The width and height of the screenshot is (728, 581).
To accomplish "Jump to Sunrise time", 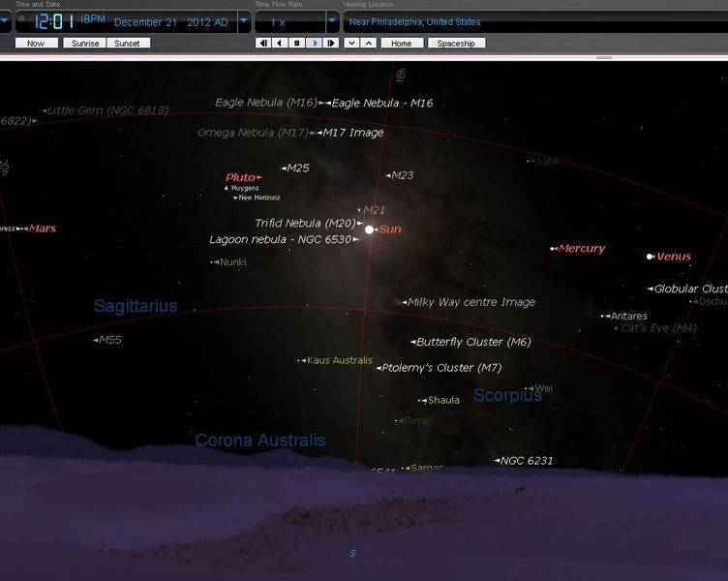I will [x=85, y=44].
